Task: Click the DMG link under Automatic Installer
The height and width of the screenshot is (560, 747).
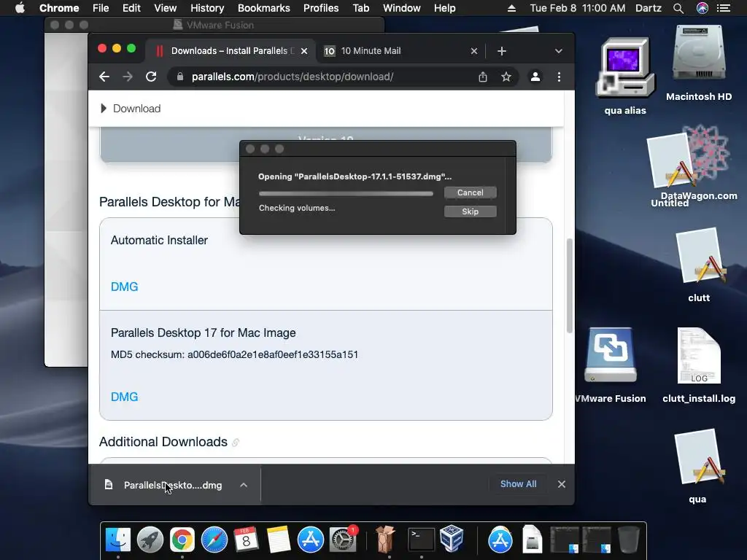Action: pos(124,287)
